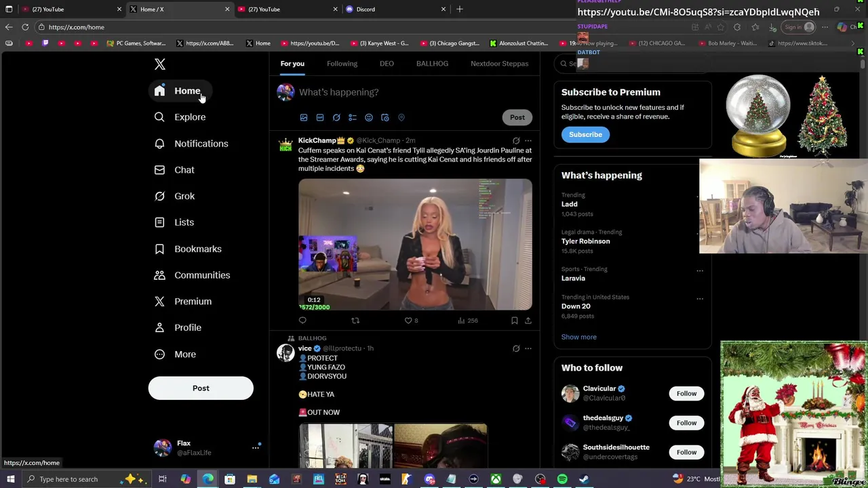Click Grok icon on vice post

[x=516, y=349]
